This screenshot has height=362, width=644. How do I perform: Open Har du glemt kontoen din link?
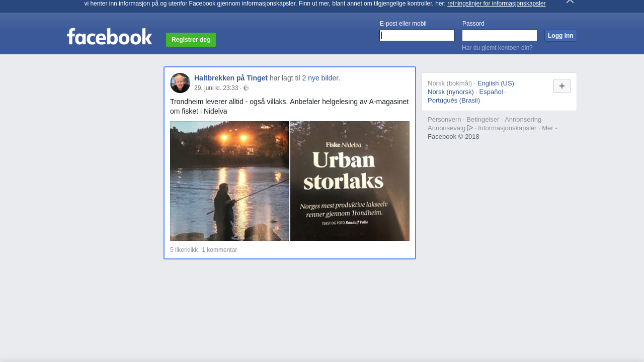pos(497,48)
